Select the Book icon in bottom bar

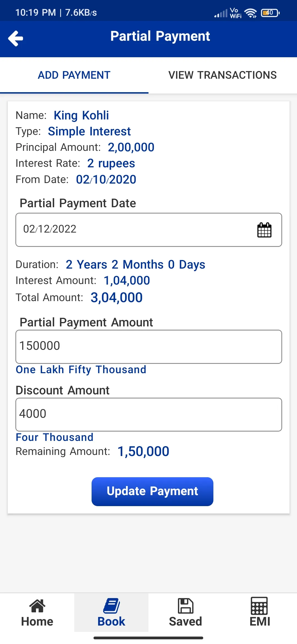pos(111,606)
